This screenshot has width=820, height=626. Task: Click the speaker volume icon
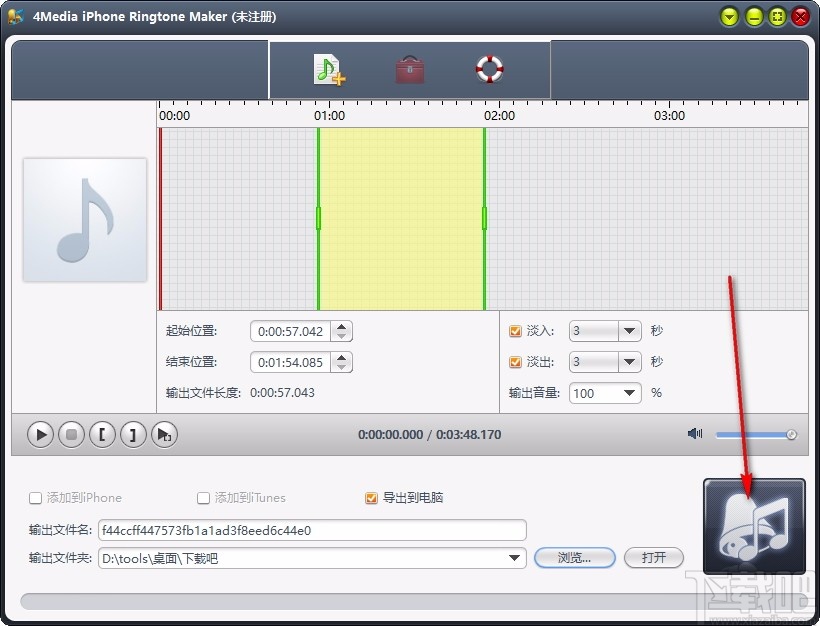click(696, 434)
